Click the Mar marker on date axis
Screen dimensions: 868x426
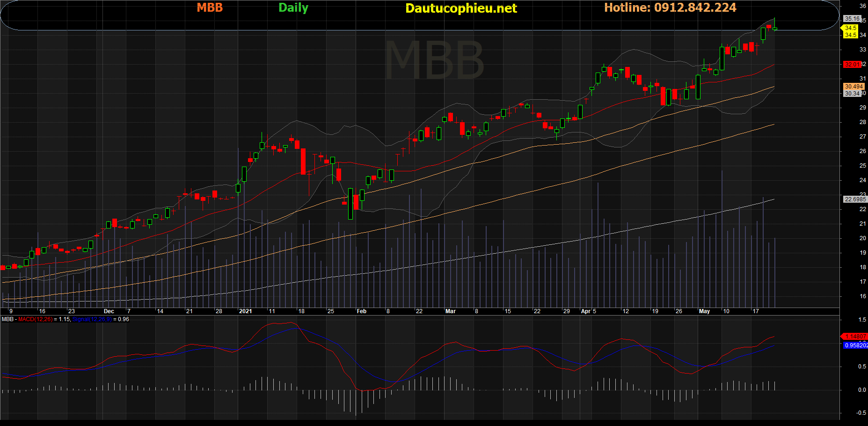click(450, 311)
